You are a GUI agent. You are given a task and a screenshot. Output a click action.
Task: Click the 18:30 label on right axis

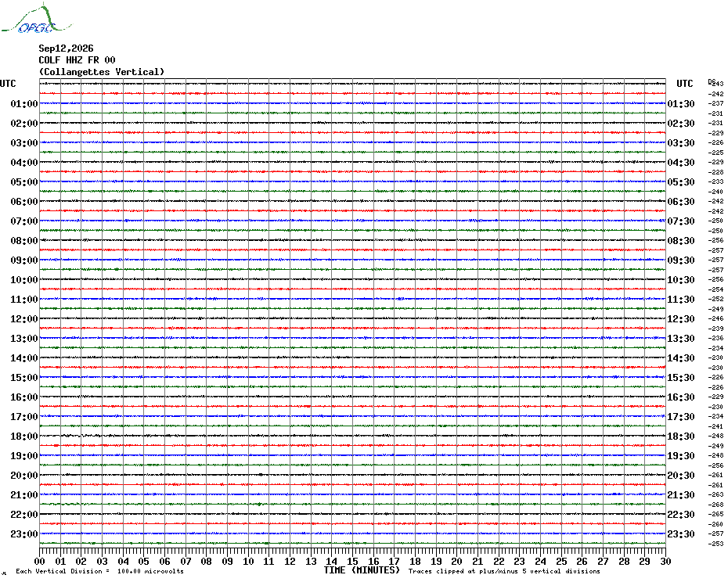coord(681,436)
